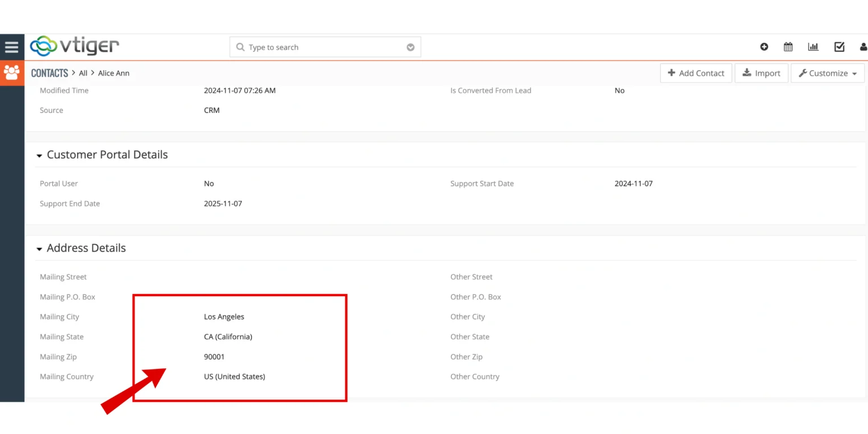Click the Import button
Viewport: 868px width, 434px height.
tap(761, 73)
